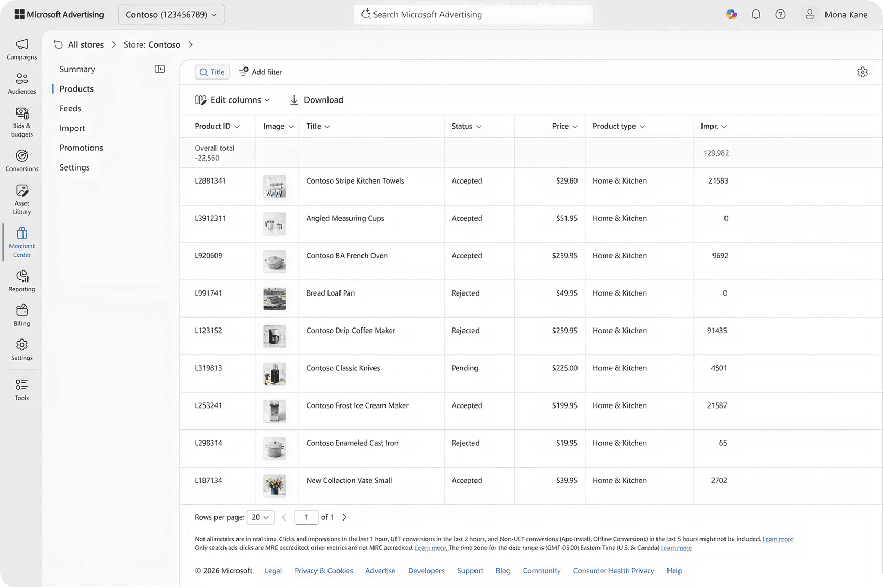Click Contoso Enameled Cast Iron title
This screenshot has width=883, height=588.
click(x=352, y=443)
